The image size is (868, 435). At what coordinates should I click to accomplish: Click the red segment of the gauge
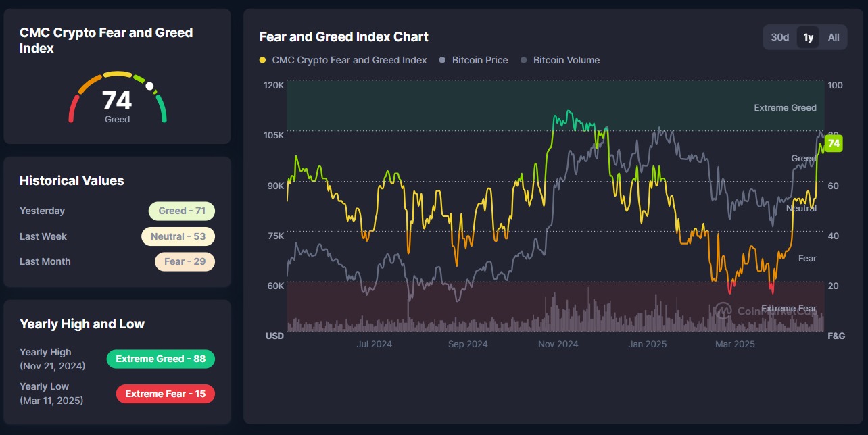pyautogui.click(x=72, y=109)
